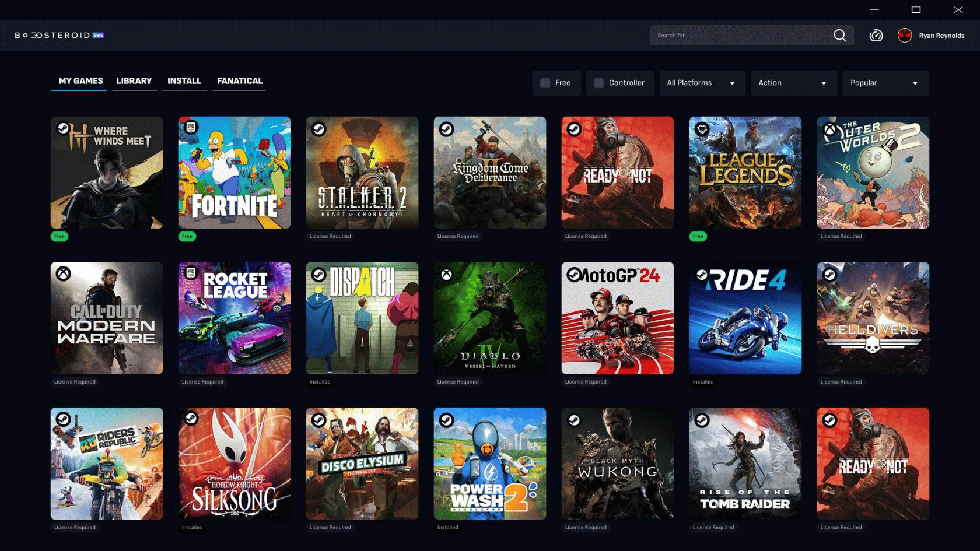980x551 pixels.
Task: Open the S.T.A.L.K.E.R. 2 game card
Action: (x=362, y=173)
